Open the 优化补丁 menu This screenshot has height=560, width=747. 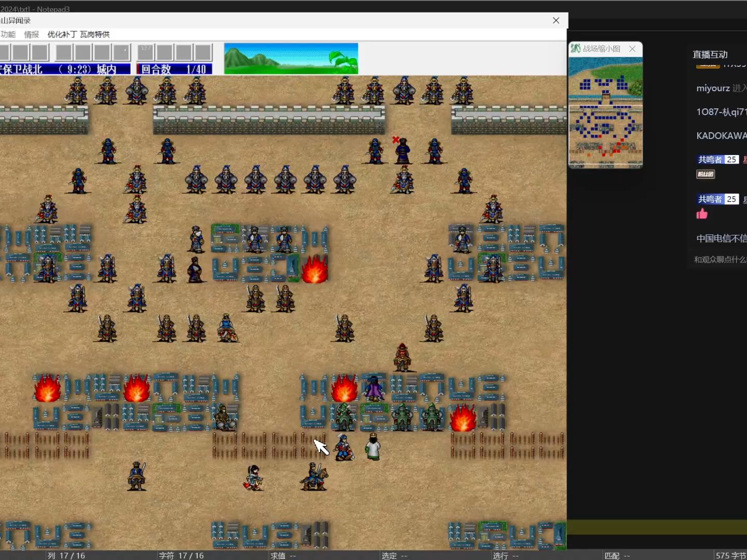pos(62,34)
